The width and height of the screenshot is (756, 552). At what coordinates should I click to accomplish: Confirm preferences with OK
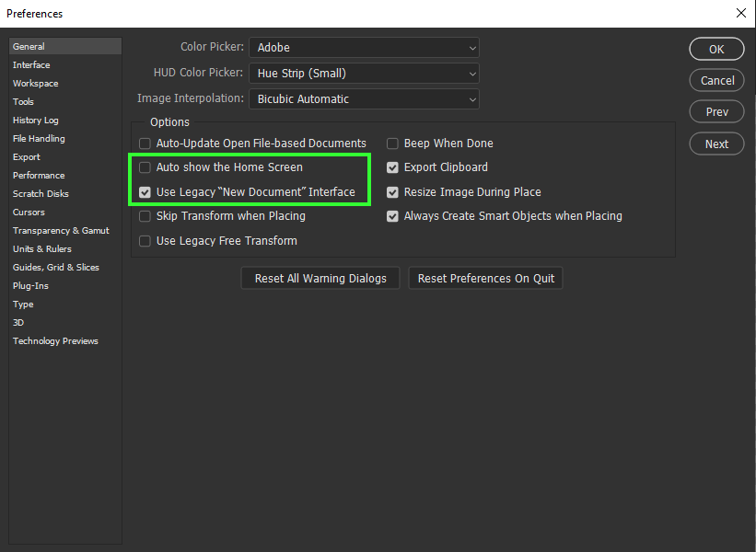[x=716, y=49]
